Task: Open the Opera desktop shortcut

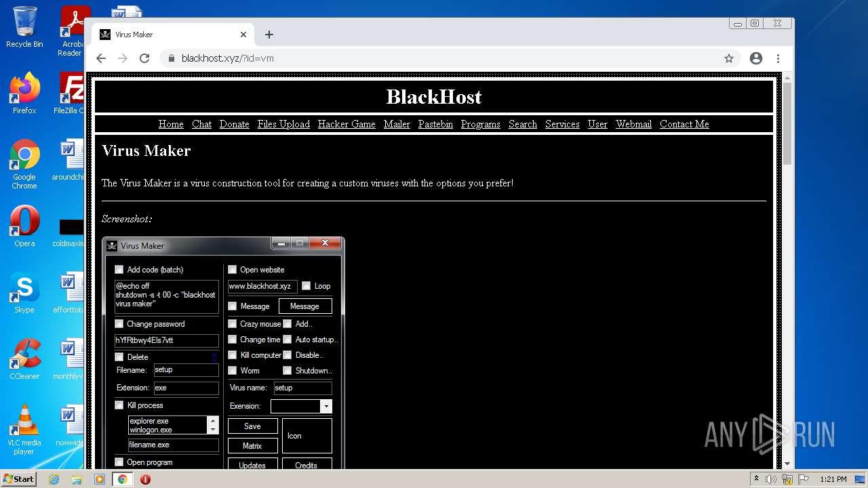Action: coord(24,226)
